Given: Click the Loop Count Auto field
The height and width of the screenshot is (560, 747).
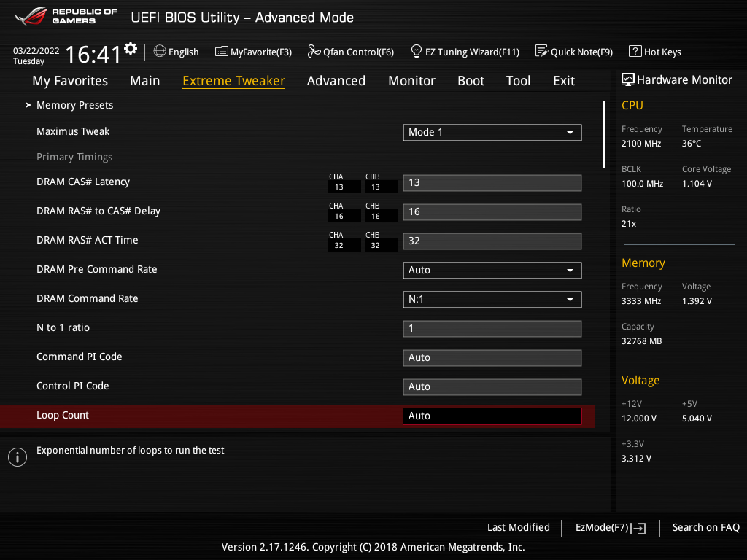Looking at the screenshot, I should [492, 416].
